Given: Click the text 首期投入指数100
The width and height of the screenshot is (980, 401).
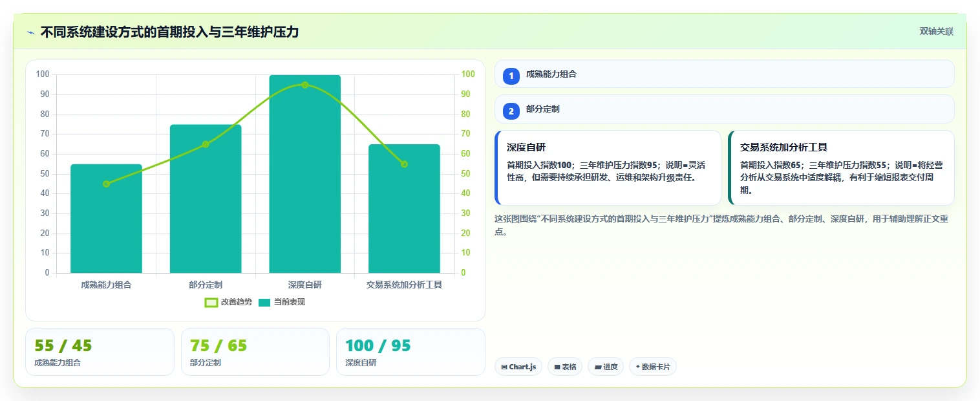Looking at the screenshot, I should (x=539, y=164).
